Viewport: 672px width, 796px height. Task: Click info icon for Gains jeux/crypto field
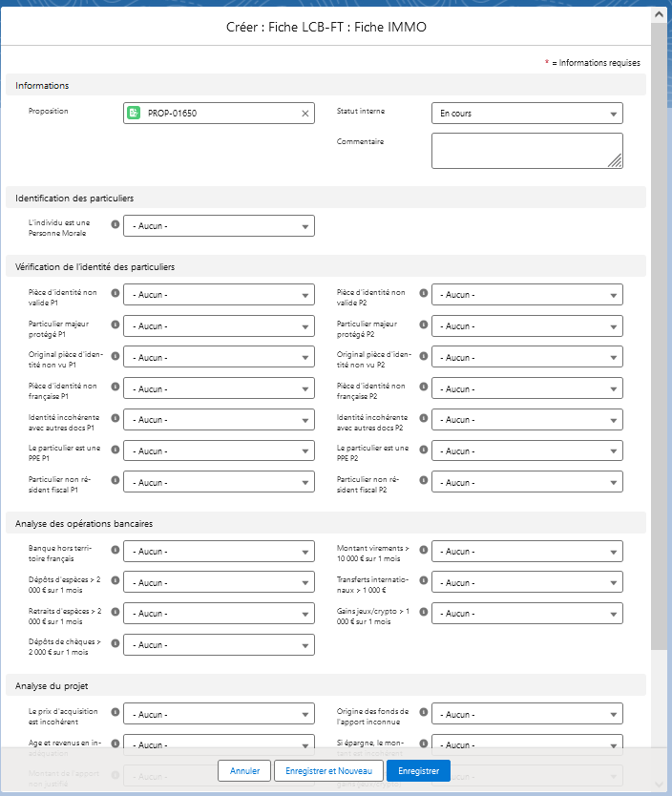[424, 613]
